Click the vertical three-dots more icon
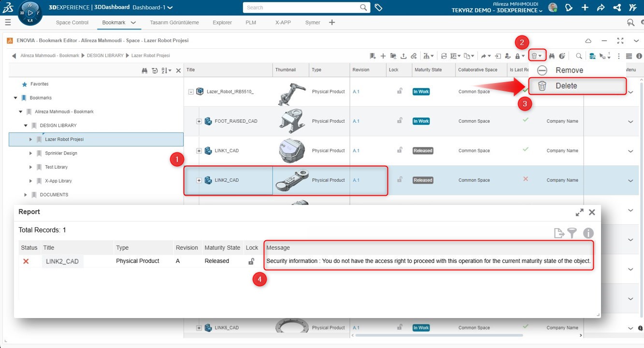644x348 pixels. pyautogui.click(x=619, y=56)
